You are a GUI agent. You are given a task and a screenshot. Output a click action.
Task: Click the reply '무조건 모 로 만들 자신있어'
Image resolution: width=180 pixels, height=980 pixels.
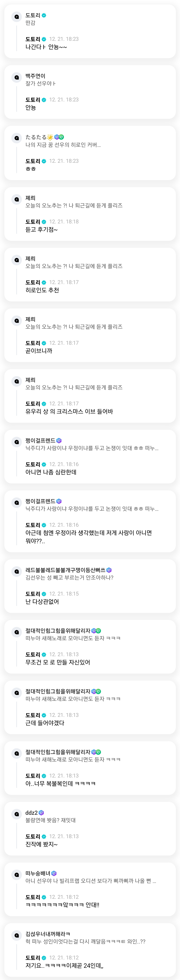[x=58, y=662]
